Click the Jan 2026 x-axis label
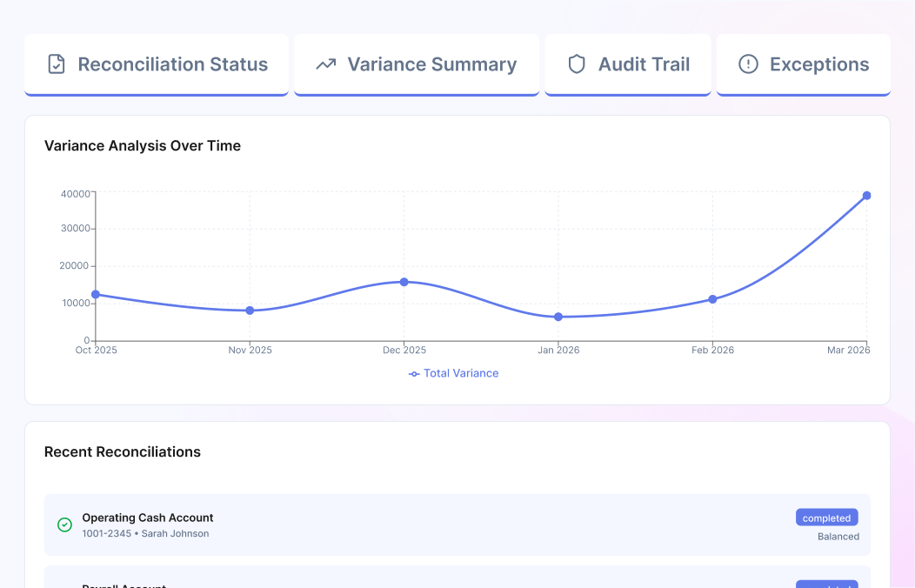915x588 pixels. pos(558,350)
